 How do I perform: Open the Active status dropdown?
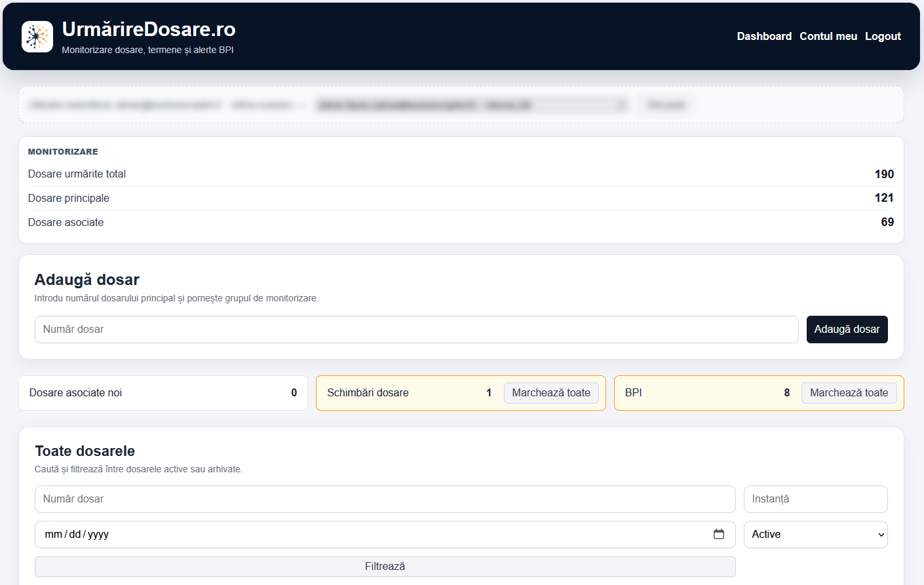(815, 535)
